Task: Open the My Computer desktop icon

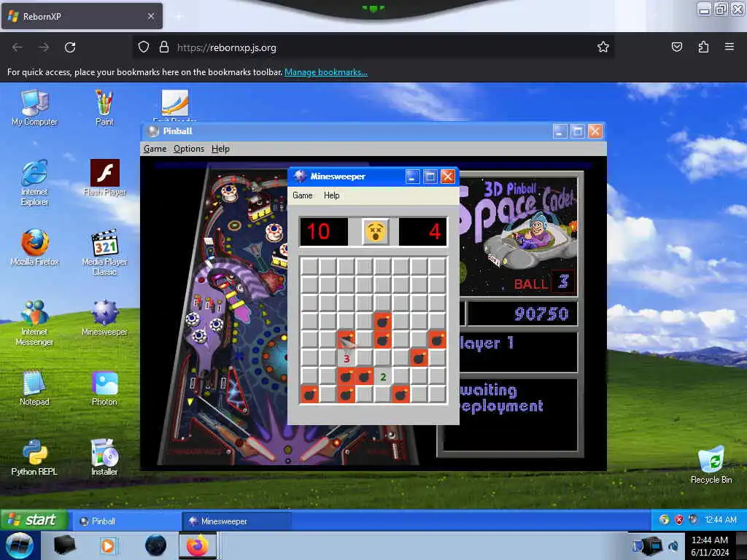Action: 34,108
